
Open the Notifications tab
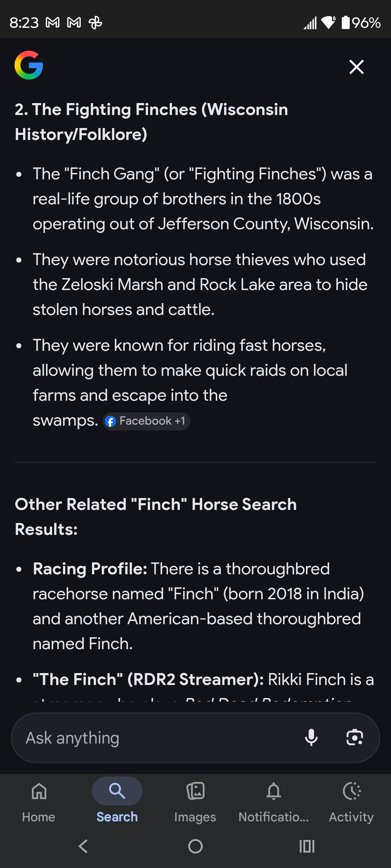(273, 800)
